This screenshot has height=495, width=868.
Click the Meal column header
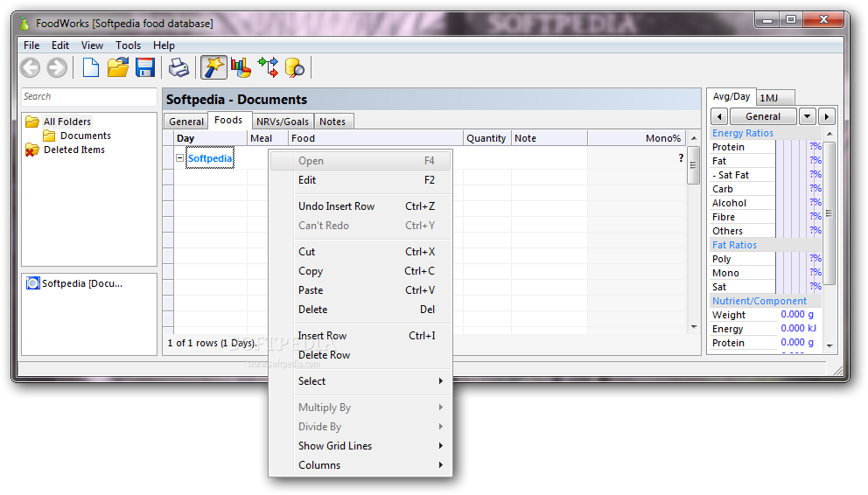pos(268,138)
